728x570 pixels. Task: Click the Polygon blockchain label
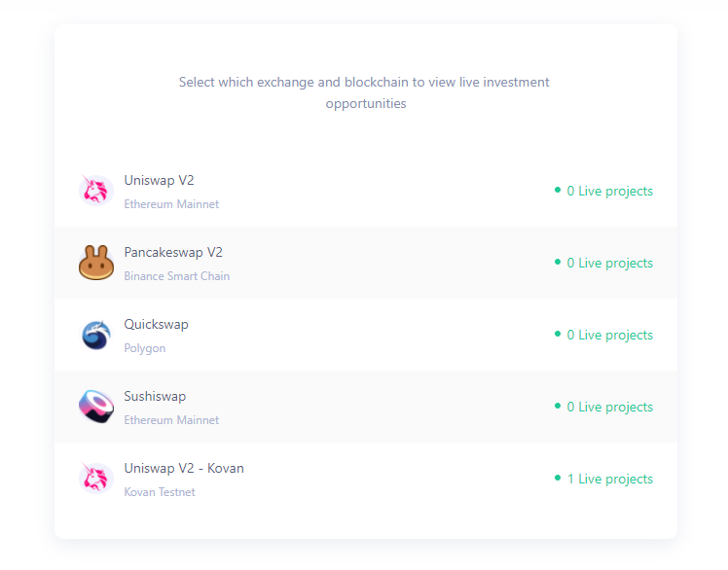click(144, 348)
